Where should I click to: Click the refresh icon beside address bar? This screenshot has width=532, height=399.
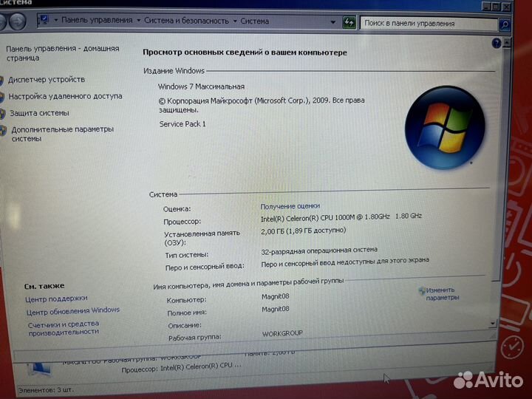pyautogui.click(x=349, y=22)
